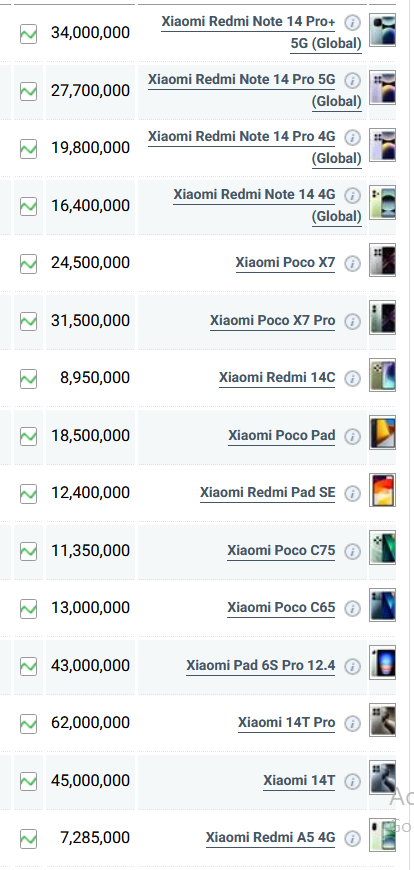Go to Xiaomi Redmi Pad SE page
This screenshot has height=870, width=414.
267,493
